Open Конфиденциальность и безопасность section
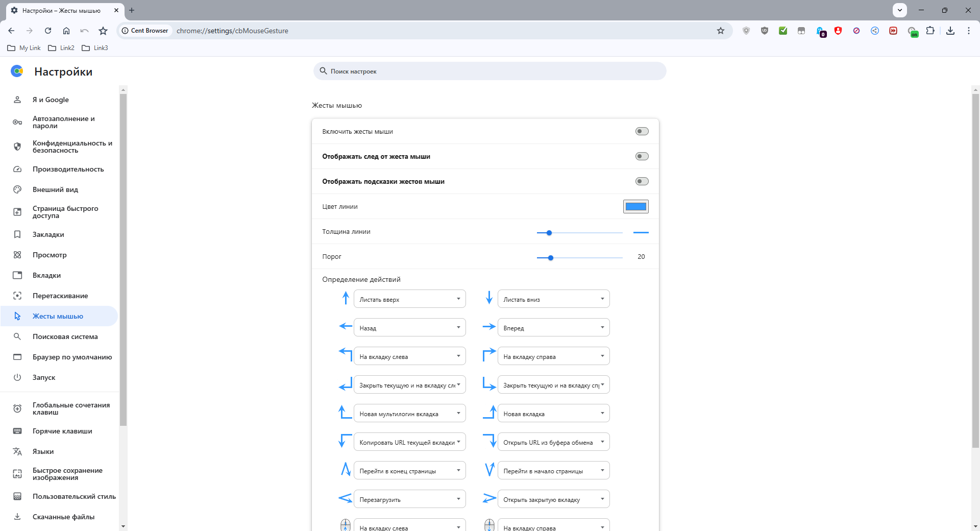This screenshot has width=980, height=531. click(x=59, y=147)
